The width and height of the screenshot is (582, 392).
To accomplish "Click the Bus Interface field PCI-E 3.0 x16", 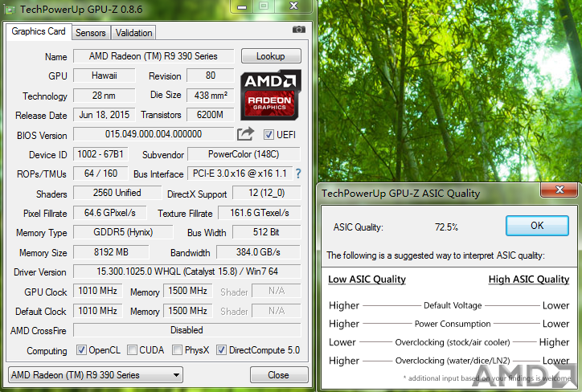I will click(240, 174).
